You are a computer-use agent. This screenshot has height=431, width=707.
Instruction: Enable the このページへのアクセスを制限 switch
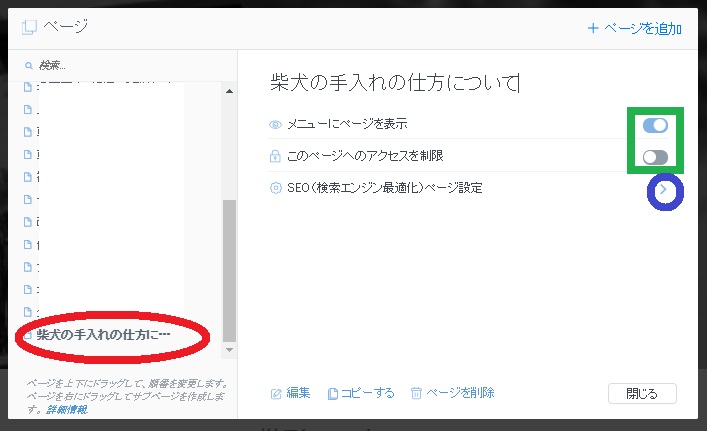[x=655, y=157]
